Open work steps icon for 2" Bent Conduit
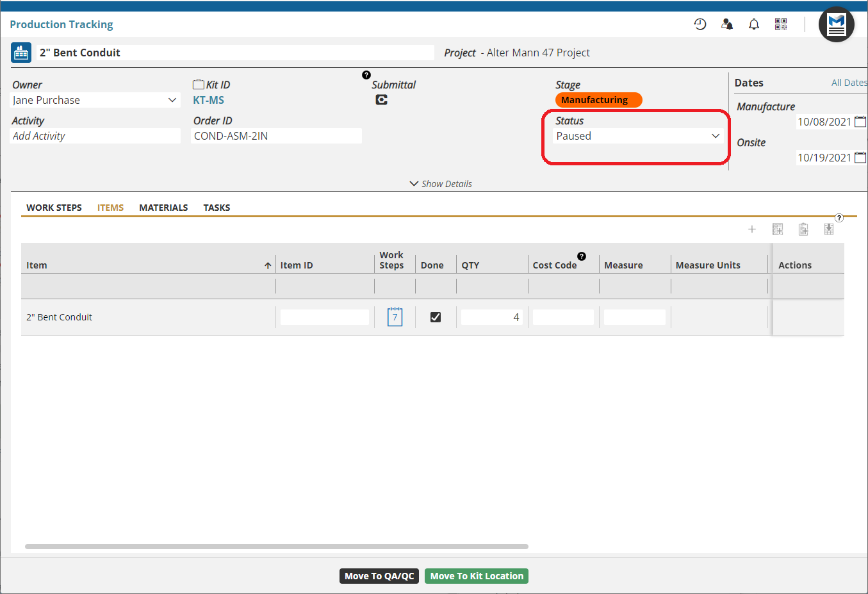868x594 pixels. pyautogui.click(x=395, y=317)
